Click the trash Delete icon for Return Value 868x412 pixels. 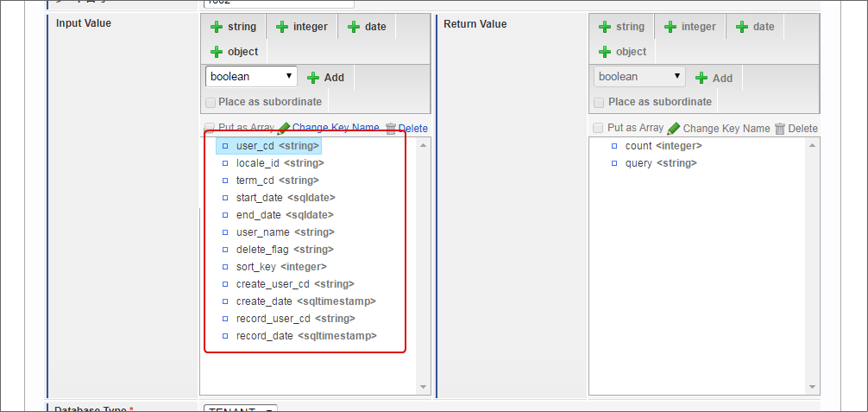click(780, 129)
